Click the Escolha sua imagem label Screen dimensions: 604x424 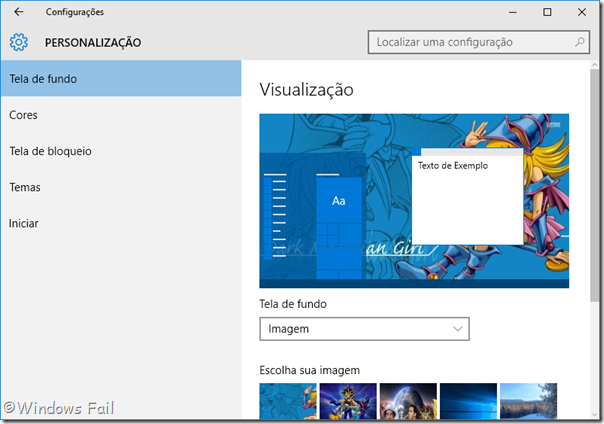[x=310, y=370]
